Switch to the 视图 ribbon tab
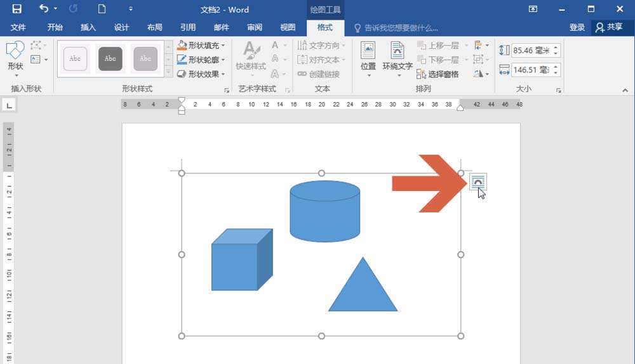This screenshot has height=364, width=635. (x=288, y=27)
